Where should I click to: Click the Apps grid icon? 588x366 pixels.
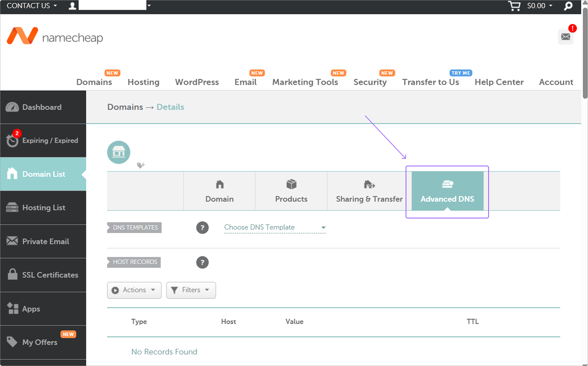pos(13,308)
